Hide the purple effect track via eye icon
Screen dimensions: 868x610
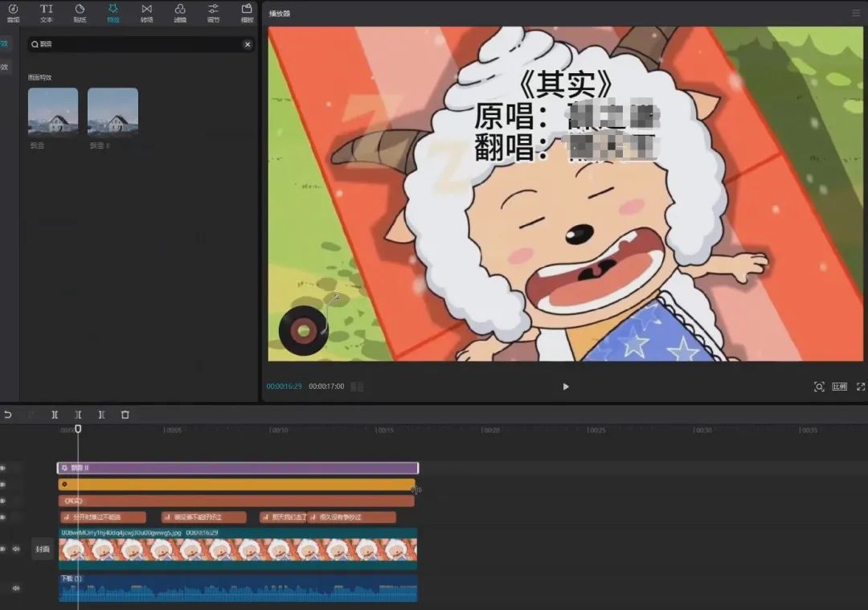[x=3, y=468]
